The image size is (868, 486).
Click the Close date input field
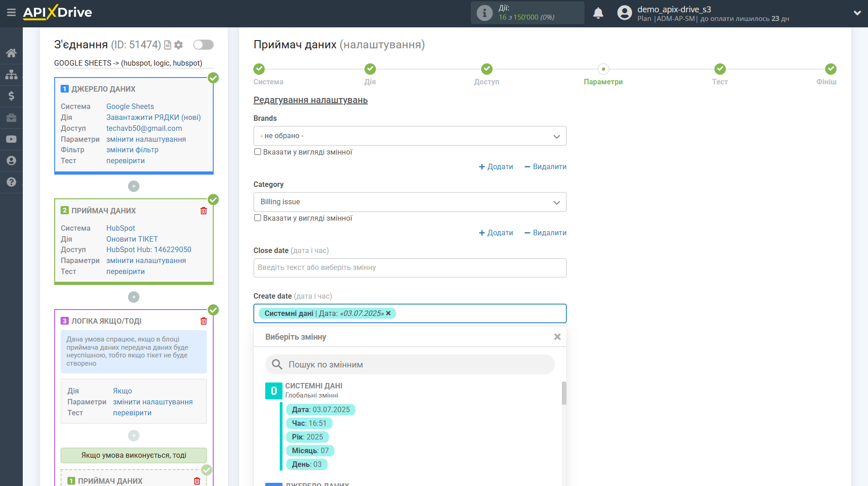click(x=410, y=268)
